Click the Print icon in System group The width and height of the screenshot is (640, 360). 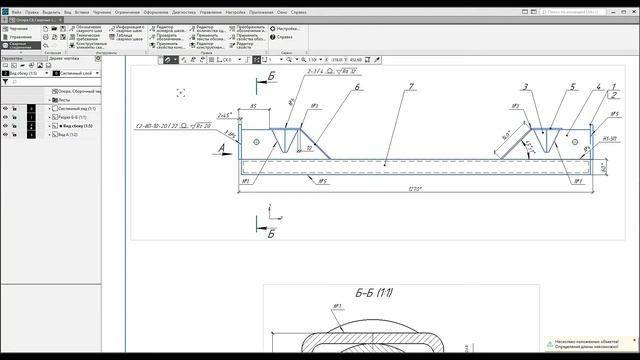pos(46,37)
